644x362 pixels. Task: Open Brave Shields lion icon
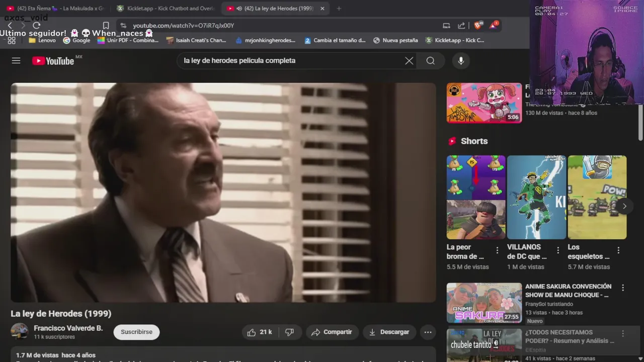pos(478,25)
